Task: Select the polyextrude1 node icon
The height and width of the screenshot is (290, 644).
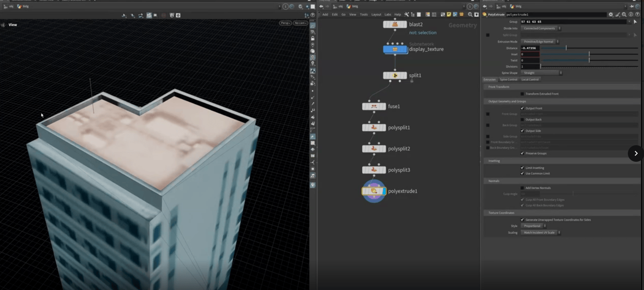Action: (374, 191)
